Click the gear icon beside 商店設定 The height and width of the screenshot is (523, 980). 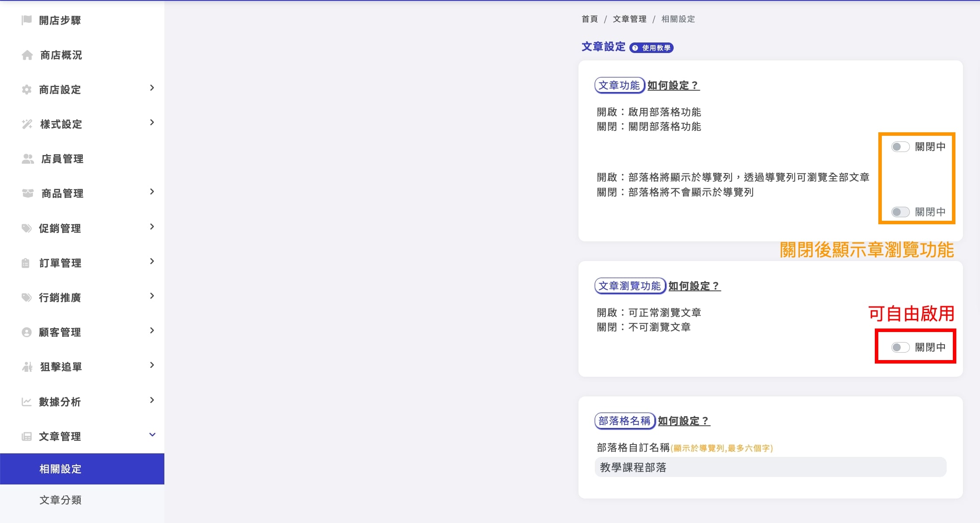point(27,89)
